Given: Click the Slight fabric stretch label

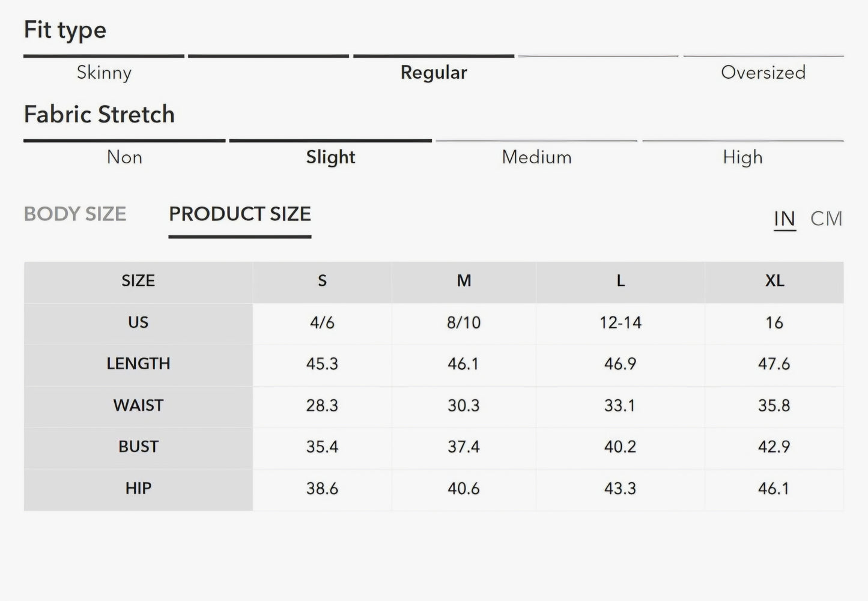Looking at the screenshot, I should point(330,157).
